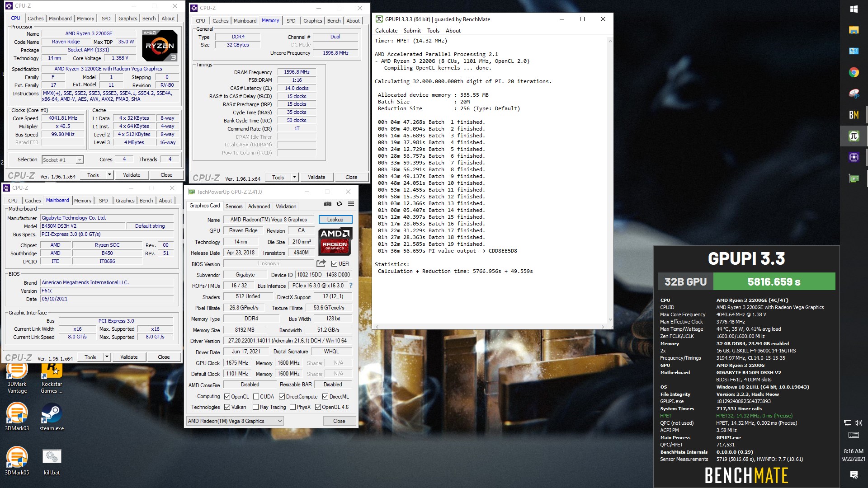The width and height of the screenshot is (868, 488).
Task: Open Tools menu in GPUPI
Action: [x=433, y=31]
